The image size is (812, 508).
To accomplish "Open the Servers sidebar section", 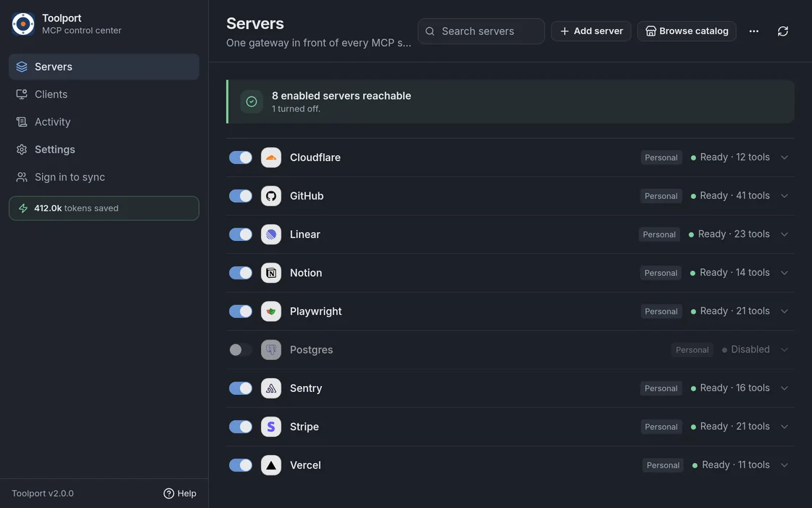I will coord(104,67).
